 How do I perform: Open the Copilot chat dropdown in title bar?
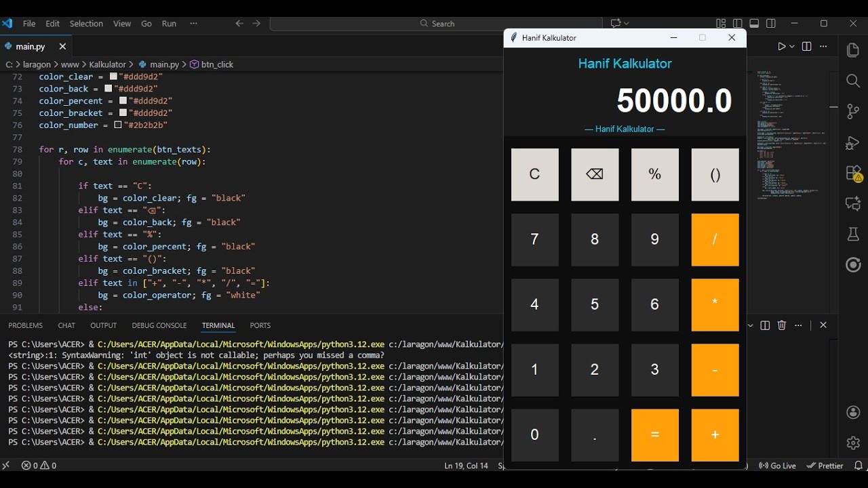(x=620, y=24)
